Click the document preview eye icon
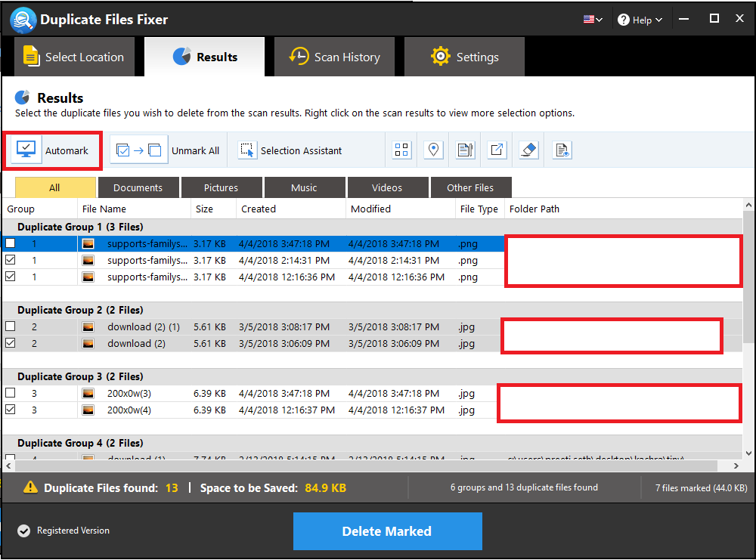Image resolution: width=756 pixels, height=560 pixels. coord(562,150)
